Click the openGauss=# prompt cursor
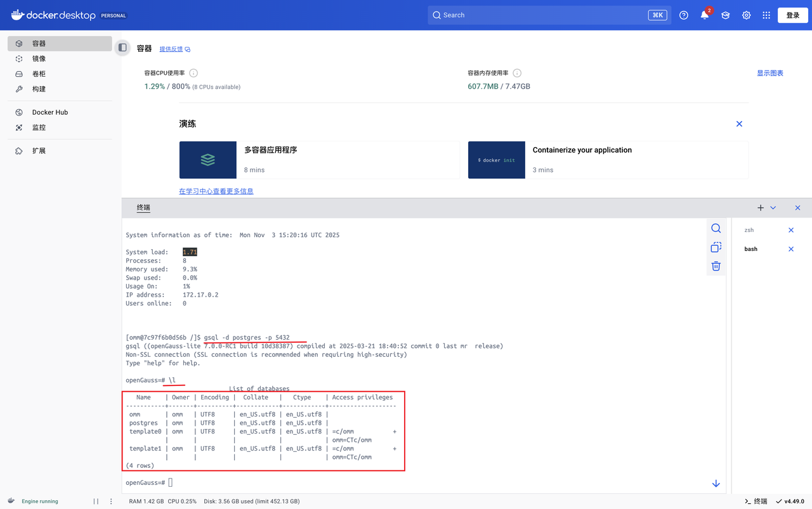The height and width of the screenshot is (509, 812). tap(170, 483)
